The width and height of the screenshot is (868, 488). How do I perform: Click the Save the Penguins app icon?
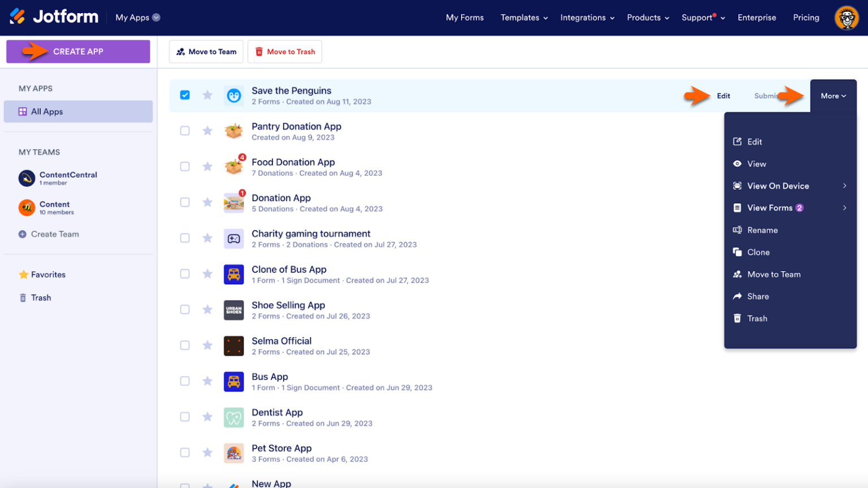tap(234, 95)
